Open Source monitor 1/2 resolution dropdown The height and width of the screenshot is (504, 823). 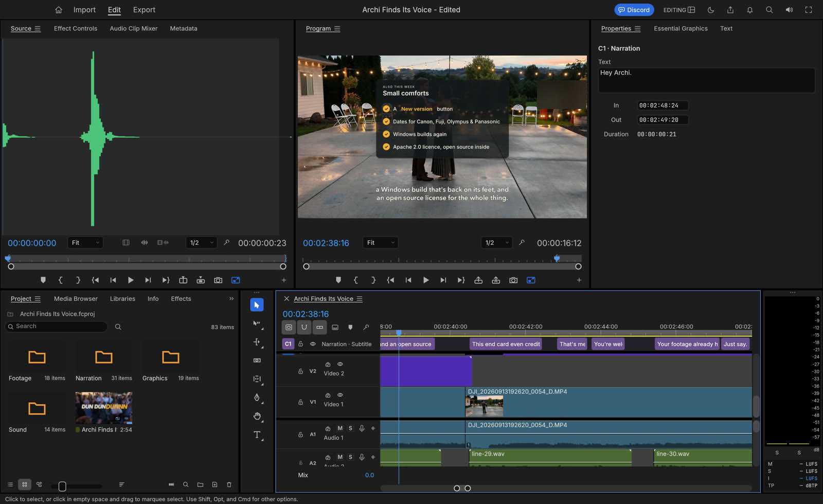(x=202, y=243)
